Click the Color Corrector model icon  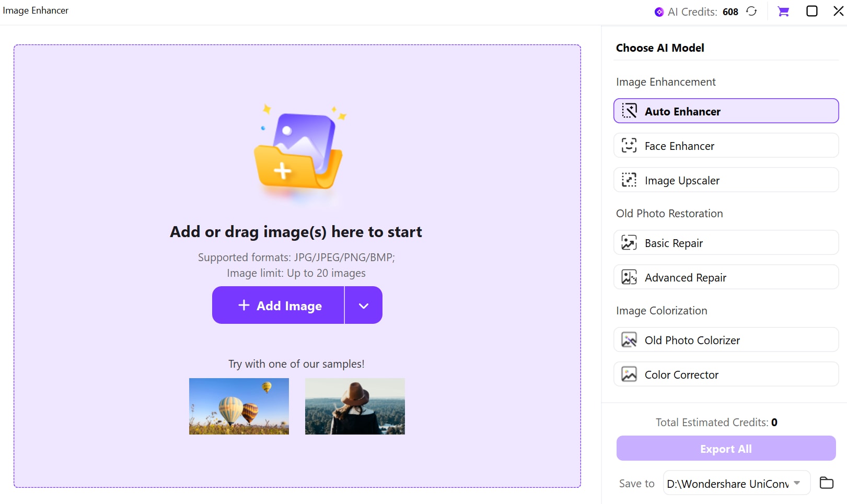tap(629, 374)
